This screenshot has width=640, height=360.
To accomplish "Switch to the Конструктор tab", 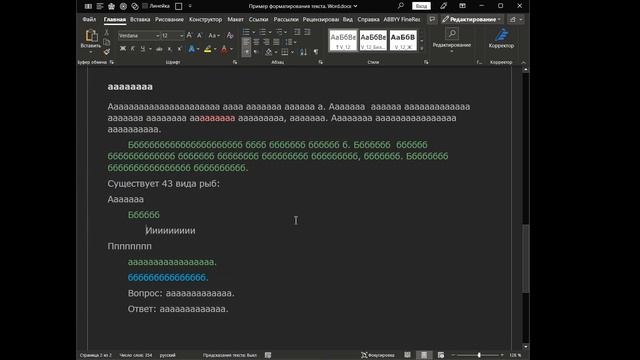I will click(205, 19).
